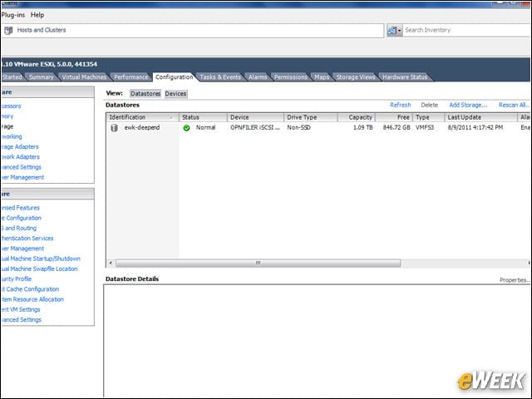Open the DNS and Routing link

pos(18,228)
